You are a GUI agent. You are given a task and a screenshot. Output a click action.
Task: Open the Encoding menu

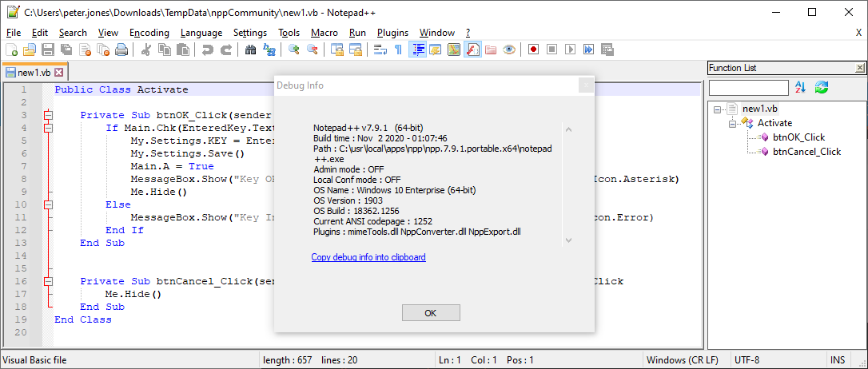[x=149, y=33]
